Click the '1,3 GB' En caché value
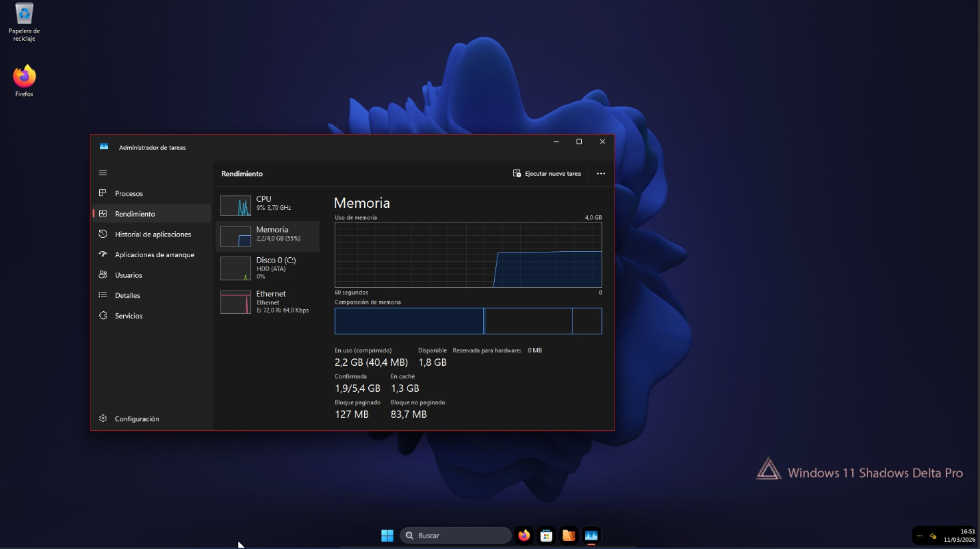The height and width of the screenshot is (549, 980). pos(405,388)
